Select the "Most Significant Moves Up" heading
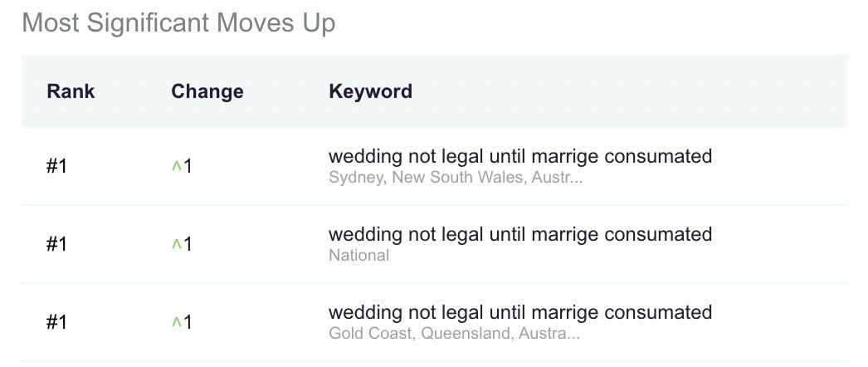 point(178,23)
